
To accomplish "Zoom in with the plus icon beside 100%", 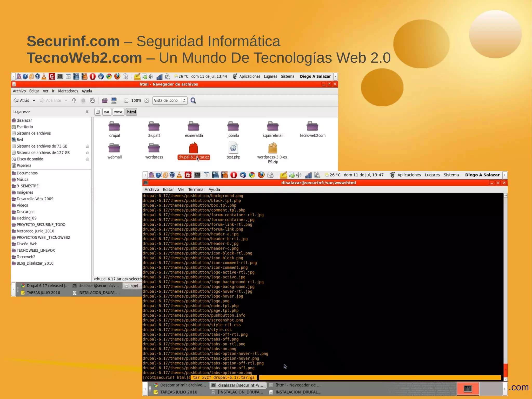I will (x=147, y=101).
